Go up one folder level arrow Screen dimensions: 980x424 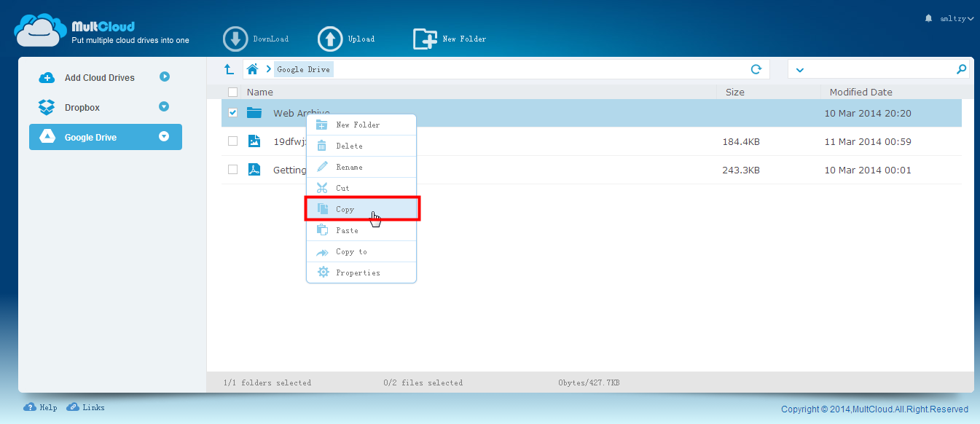[229, 69]
